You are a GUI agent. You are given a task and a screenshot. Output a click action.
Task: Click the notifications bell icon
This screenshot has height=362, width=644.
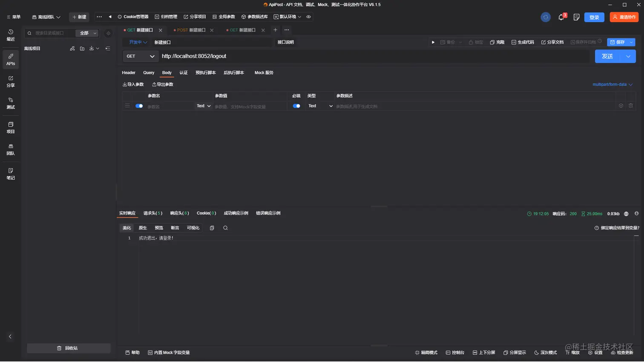pyautogui.click(x=561, y=17)
